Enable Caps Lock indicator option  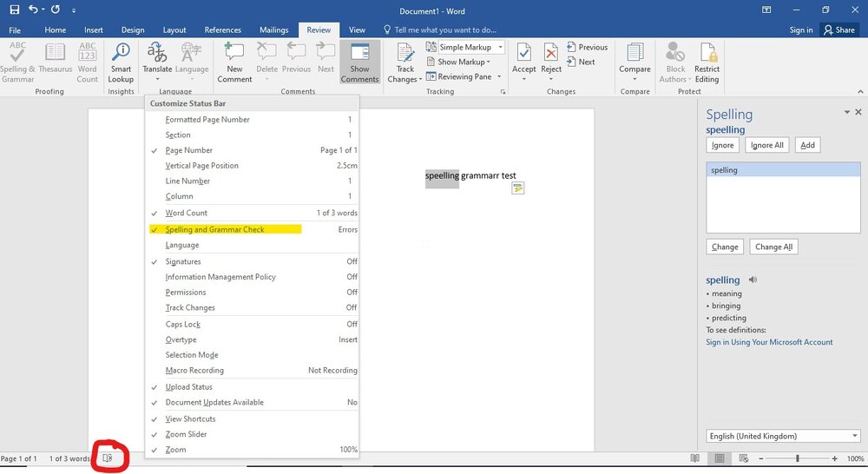(253, 324)
